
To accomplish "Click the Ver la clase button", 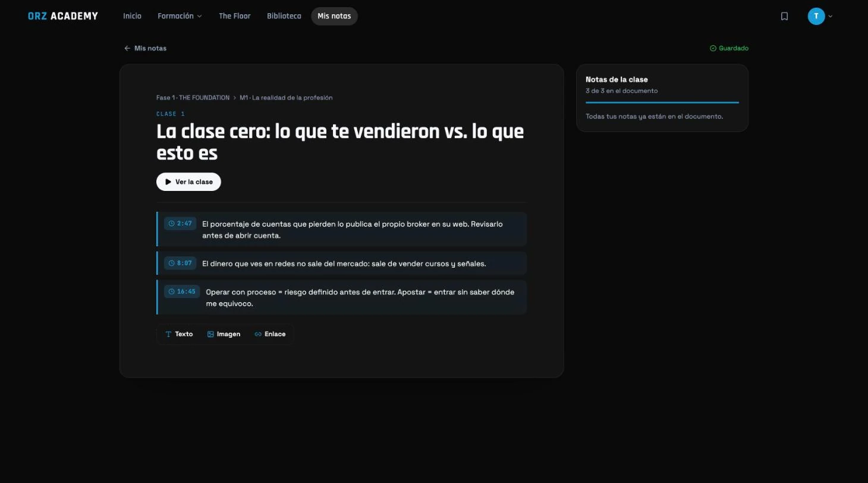I will (188, 182).
